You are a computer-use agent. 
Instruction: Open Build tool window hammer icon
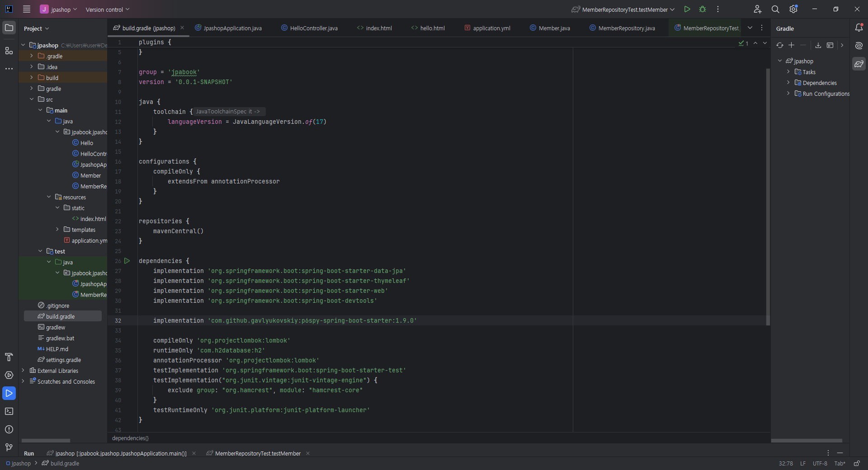9,357
